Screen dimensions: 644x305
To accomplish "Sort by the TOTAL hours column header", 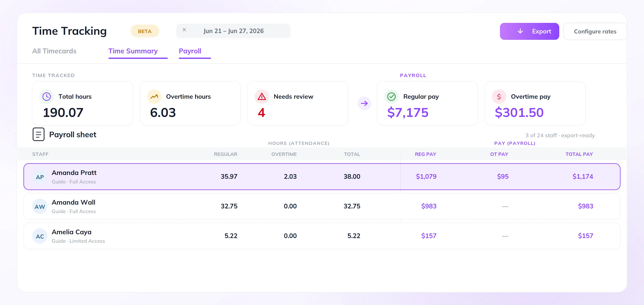I will click(x=352, y=154).
